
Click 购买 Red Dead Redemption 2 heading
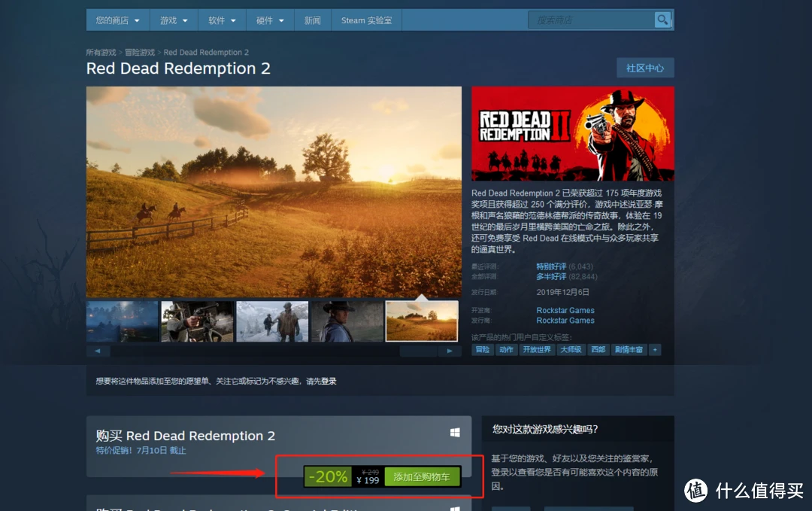(x=186, y=436)
